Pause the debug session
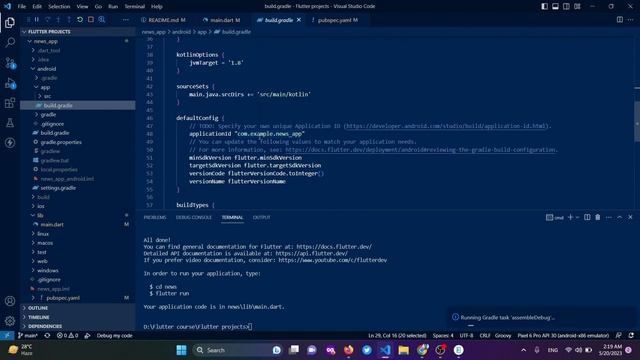This screenshot has height=360, width=640. tap(37, 20)
